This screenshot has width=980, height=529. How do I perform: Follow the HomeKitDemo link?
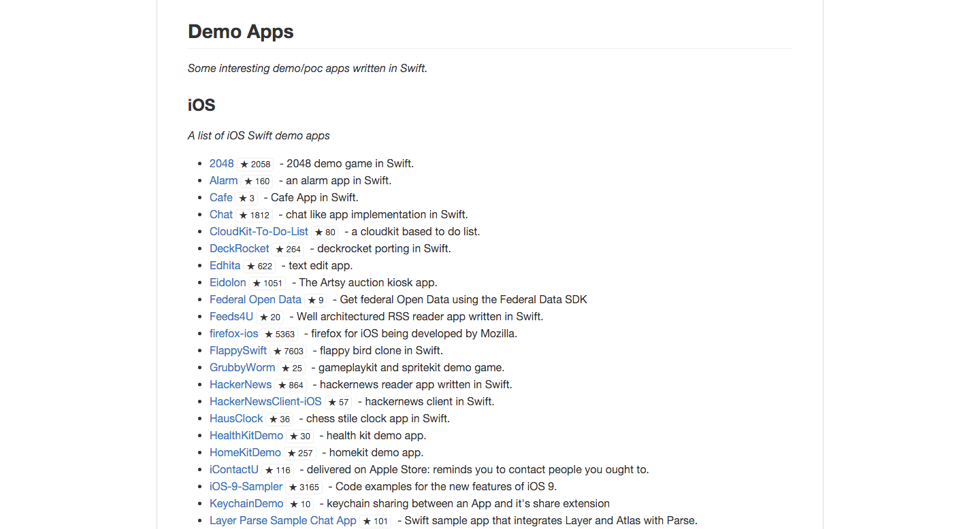(x=245, y=452)
